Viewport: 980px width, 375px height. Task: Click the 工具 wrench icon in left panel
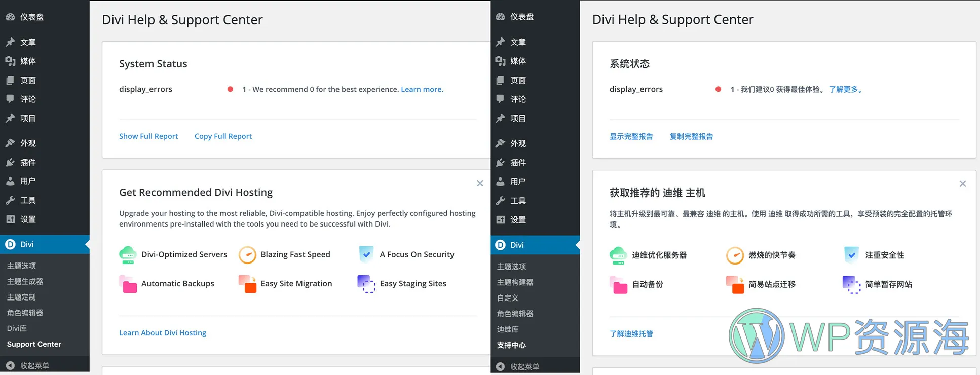[10, 200]
